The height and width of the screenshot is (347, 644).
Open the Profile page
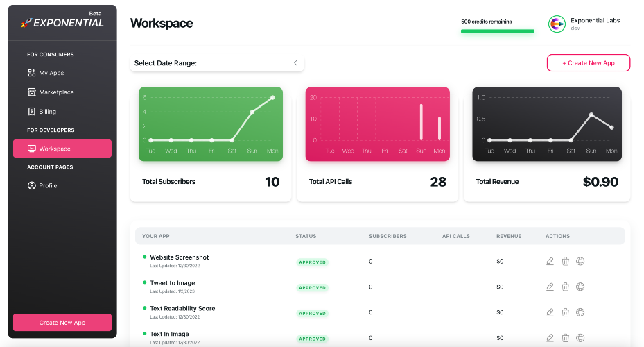[x=48, y=185]
